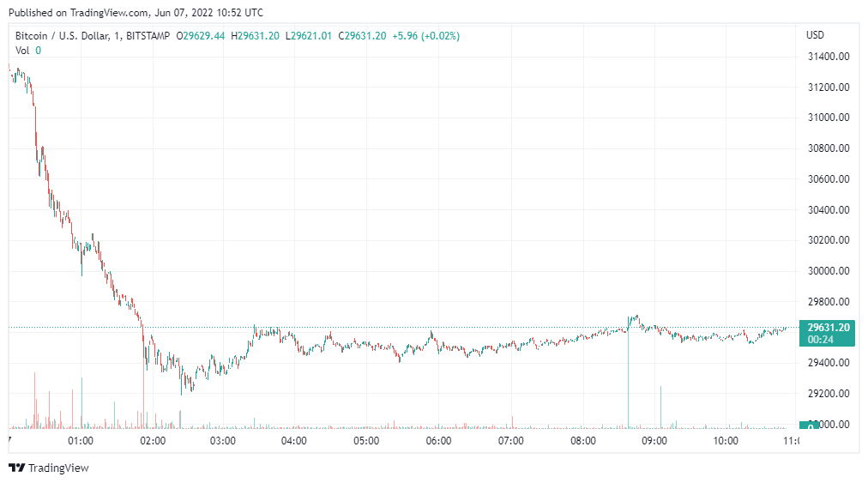Select the 09:00 time axis label
This screenshot has width=868, height=483.
[654, 441]
